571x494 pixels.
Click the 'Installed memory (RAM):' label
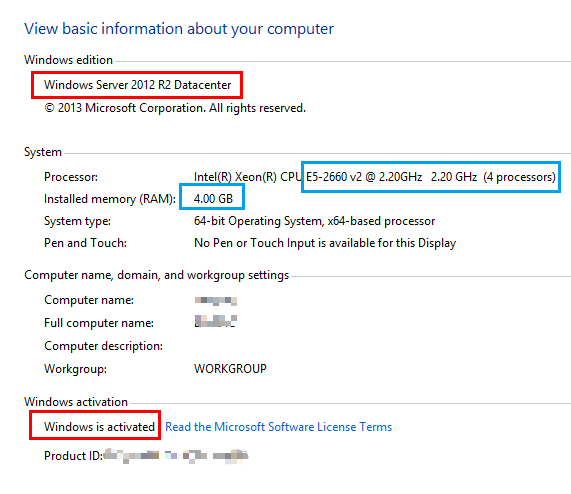tap(110, 199)
